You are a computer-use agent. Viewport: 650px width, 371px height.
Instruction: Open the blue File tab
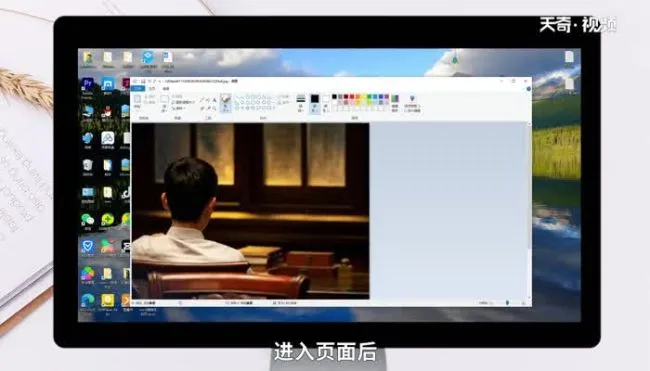[138, 89]
